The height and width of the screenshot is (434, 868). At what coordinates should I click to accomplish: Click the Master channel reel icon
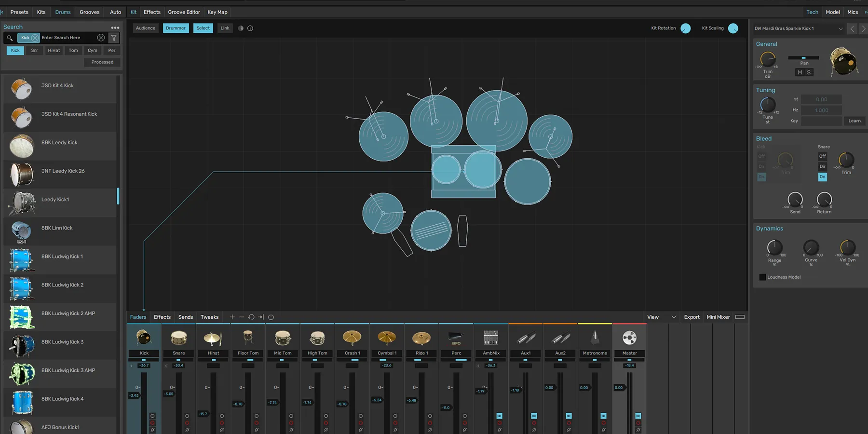pyautogui.click(x=629, y=338)
